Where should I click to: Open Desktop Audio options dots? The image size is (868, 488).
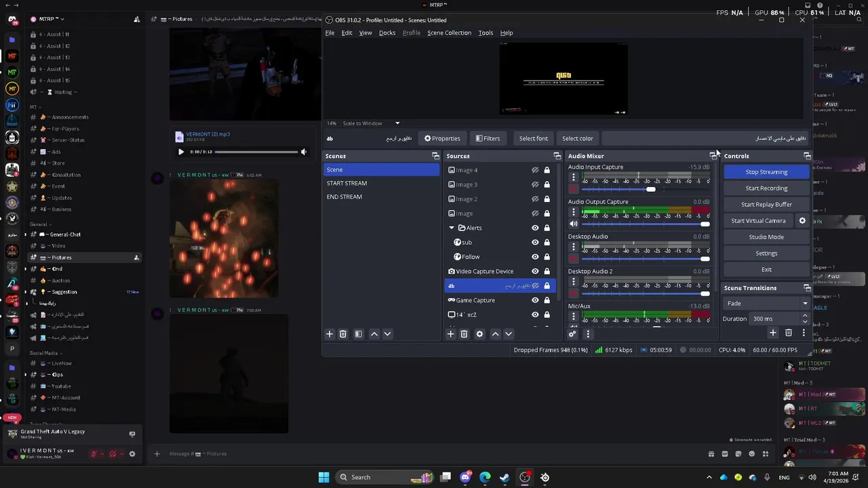(573, 247)
